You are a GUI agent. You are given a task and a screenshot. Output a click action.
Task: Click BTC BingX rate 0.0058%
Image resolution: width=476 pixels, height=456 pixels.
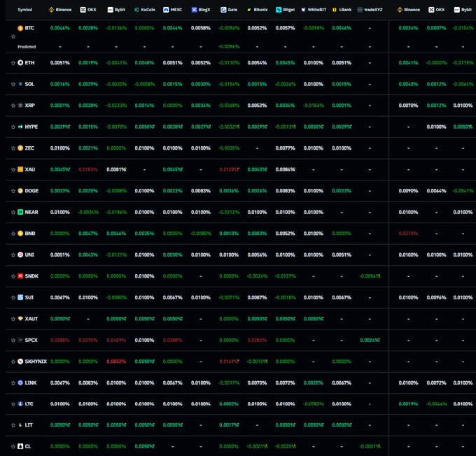(201, 28)
